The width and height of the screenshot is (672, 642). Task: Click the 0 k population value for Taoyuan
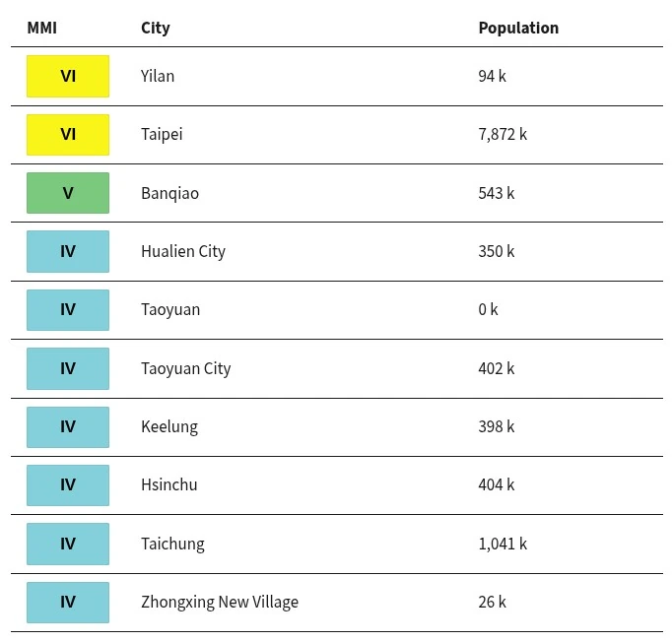click(x=488, y=309)
